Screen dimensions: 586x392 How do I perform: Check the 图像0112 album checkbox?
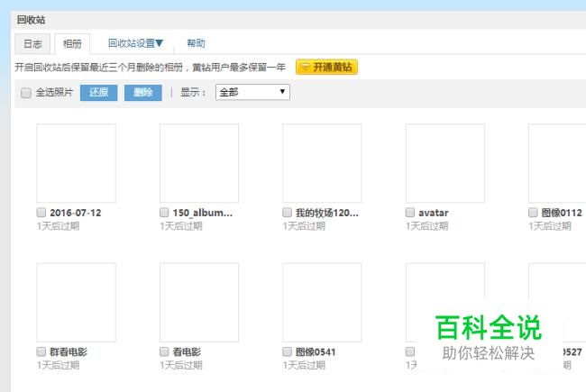pos(533,213)
